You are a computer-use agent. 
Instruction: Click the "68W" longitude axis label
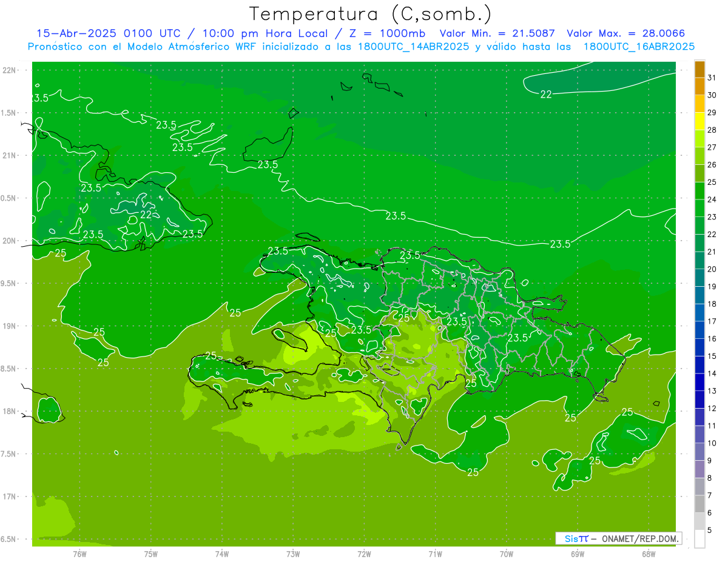pyautogui.click(x=649, y=554)
